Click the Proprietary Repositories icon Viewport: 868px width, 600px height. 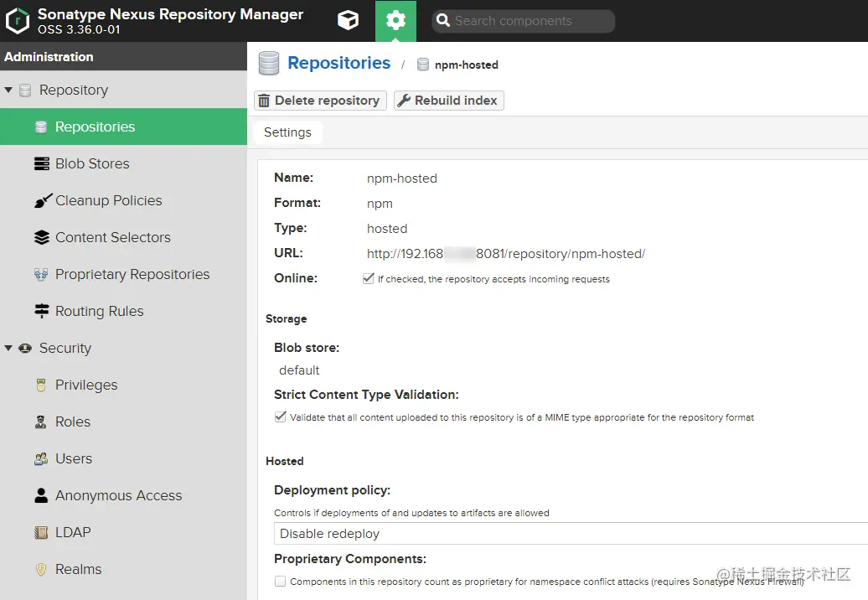point(41,275)
